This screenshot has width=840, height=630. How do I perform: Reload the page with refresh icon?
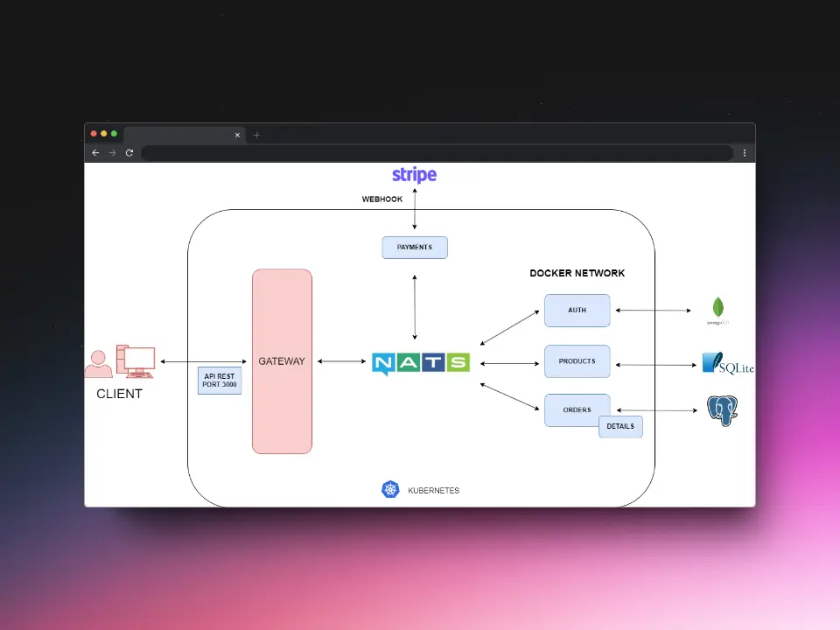tap(129, 152)
